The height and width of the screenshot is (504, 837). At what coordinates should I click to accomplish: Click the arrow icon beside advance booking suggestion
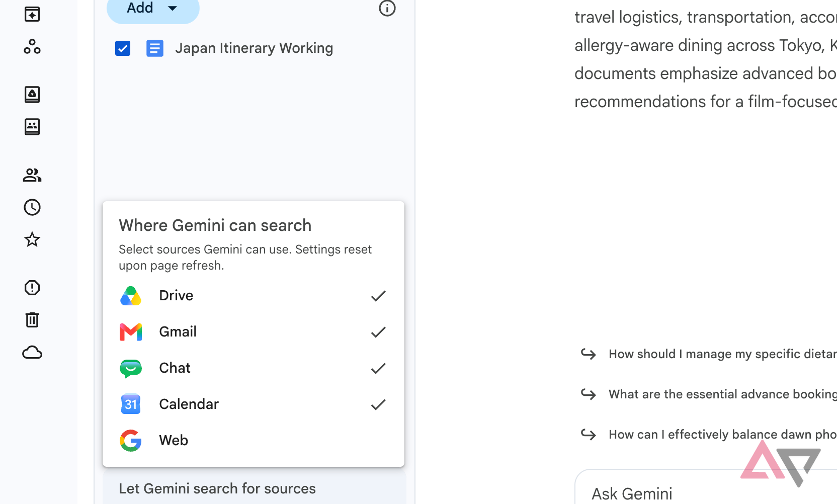(x=589, y=394)
